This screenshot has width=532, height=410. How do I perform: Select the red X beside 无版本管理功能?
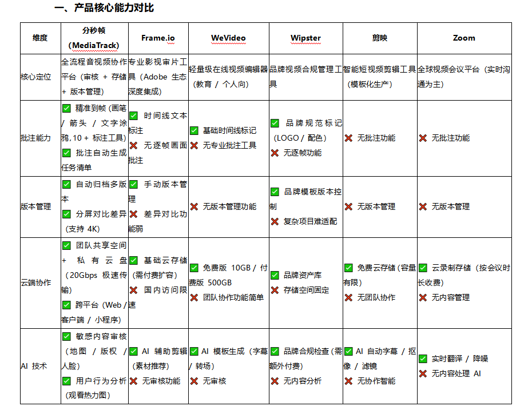tap(194, 206)
